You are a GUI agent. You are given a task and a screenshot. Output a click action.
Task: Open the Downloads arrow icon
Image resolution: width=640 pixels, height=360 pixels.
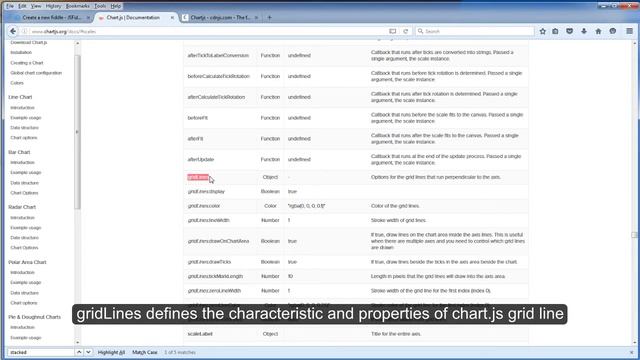(584, 31)
